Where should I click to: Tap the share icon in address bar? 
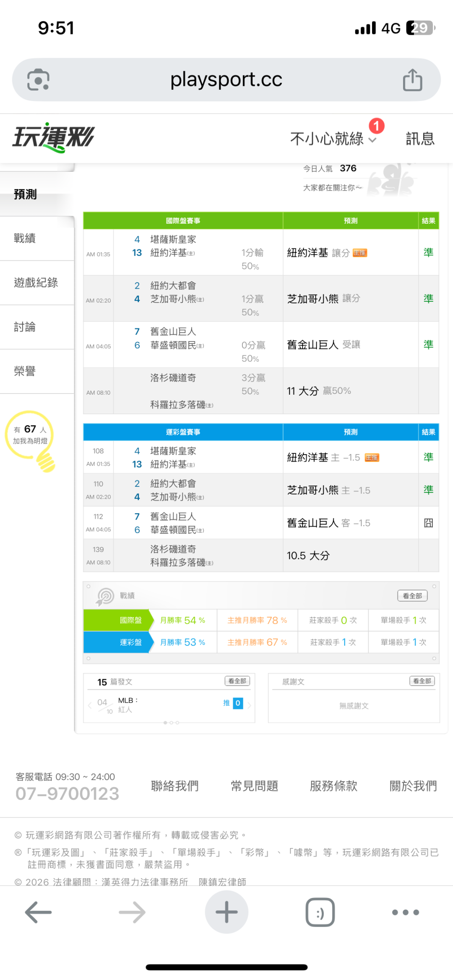[412, 80]
